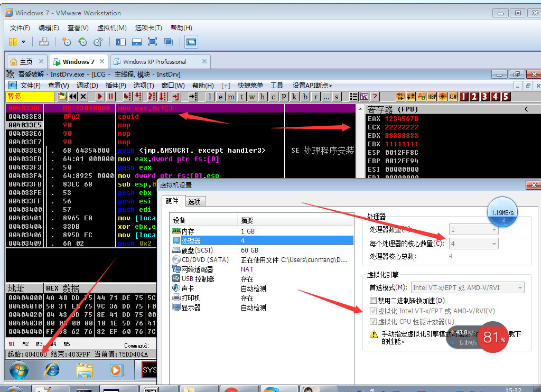Viewport: 541px width, 392px height.
Task: Switch to the 选项 tab in VM settings
Action: 194,201
